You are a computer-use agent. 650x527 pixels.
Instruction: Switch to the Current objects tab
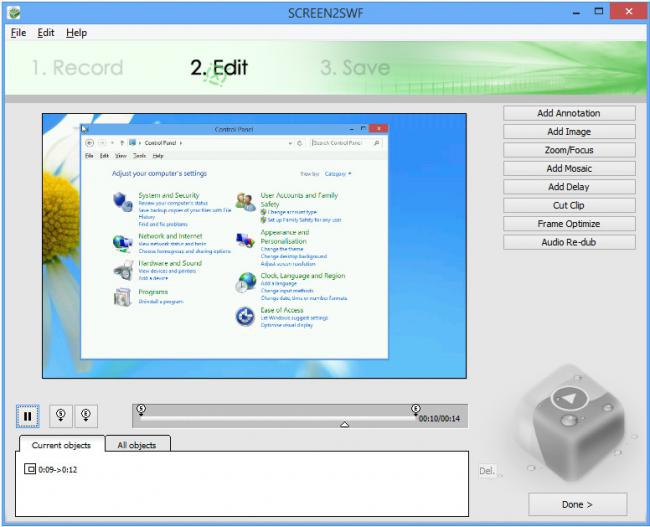[x=61, y=445]
